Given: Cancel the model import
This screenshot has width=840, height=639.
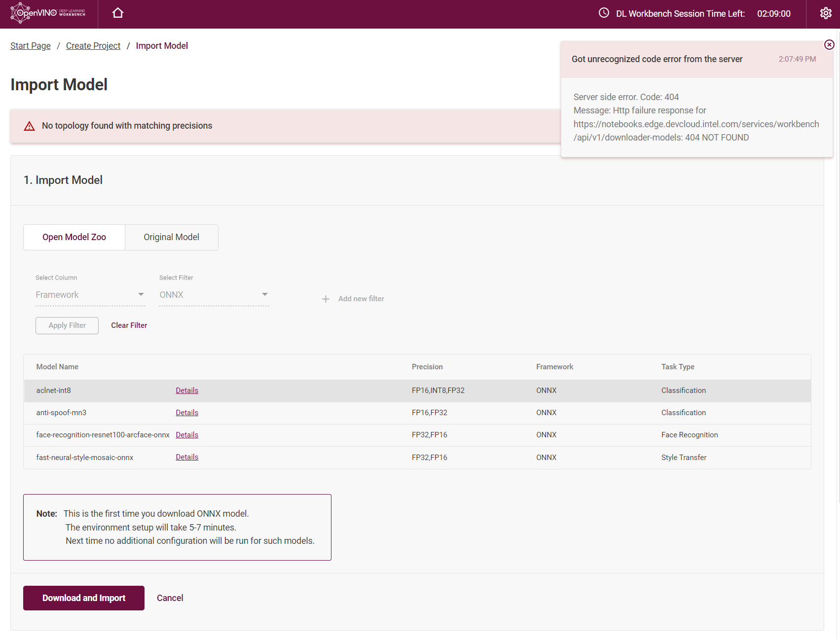Looking at the screenshot, I should click(x=170, y=598).
